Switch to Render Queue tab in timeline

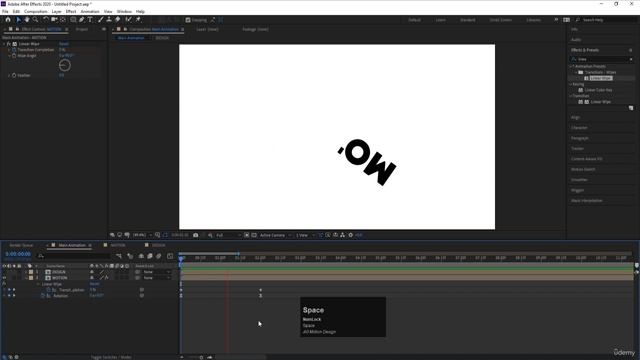(21, 245)
